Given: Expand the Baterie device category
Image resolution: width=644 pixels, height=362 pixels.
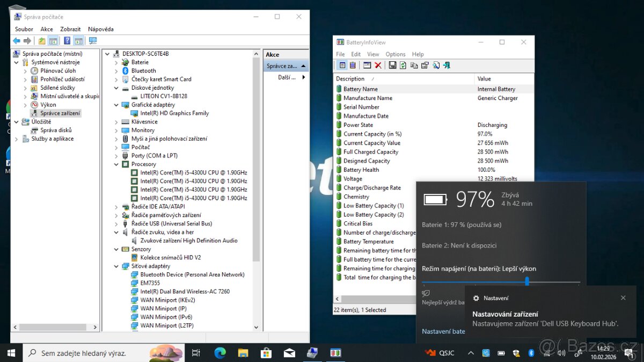Looking at the screenshot, I should (116, 62).
